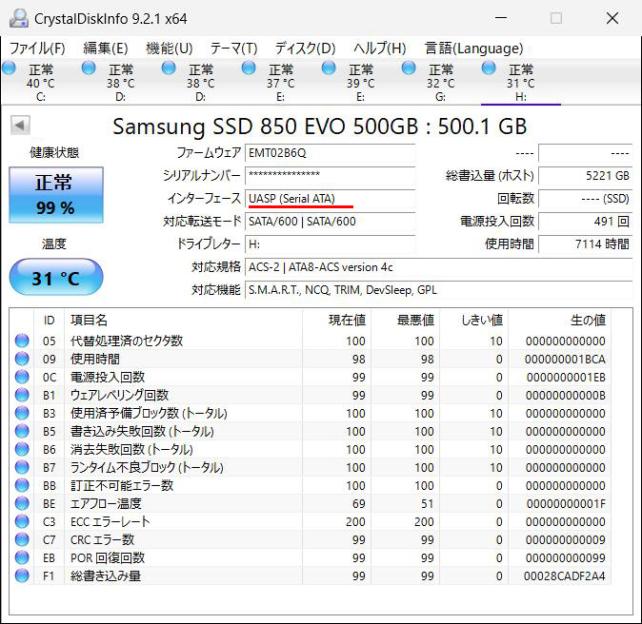Open the 言語(Language) menu
The height and width of the screenshot is (624, 642).
[x=474, y=48]
